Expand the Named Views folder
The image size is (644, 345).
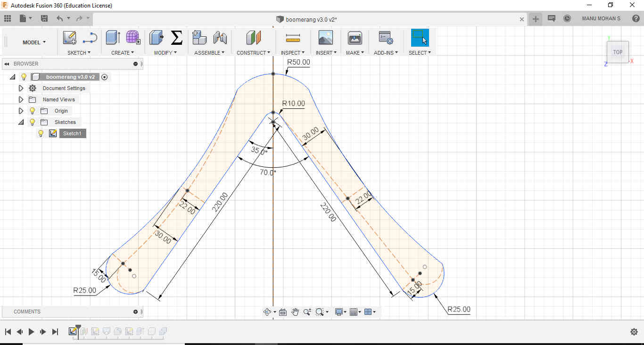coord(21,99)
